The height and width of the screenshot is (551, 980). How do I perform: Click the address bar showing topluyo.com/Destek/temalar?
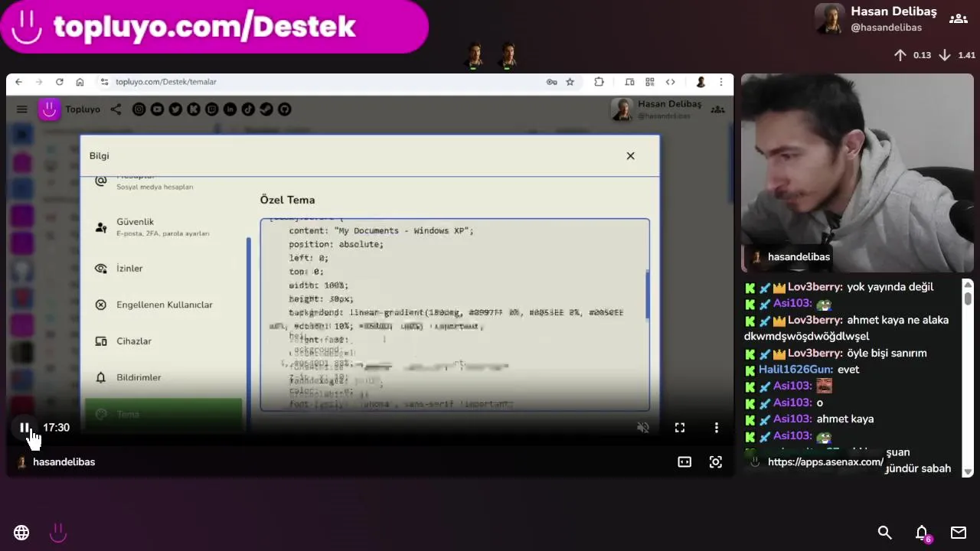[x=166, y=82]
